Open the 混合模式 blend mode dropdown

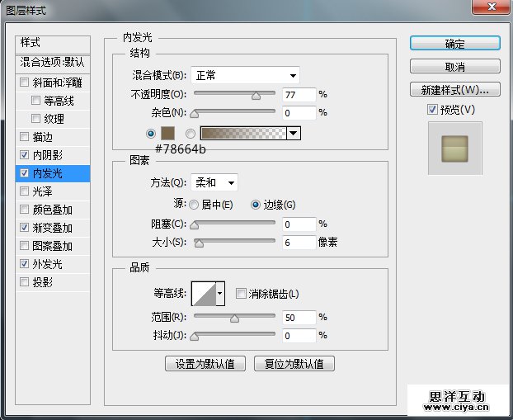[245, 76]
